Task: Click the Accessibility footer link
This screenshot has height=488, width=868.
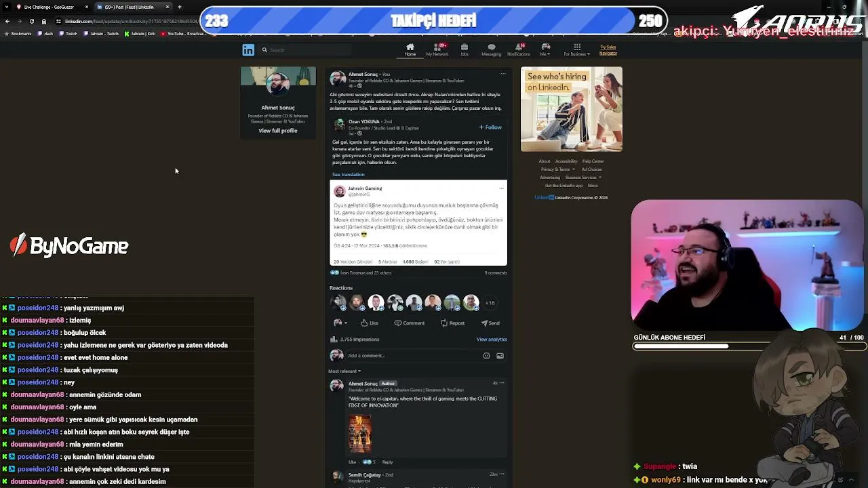Action: [x=566, y=161]
